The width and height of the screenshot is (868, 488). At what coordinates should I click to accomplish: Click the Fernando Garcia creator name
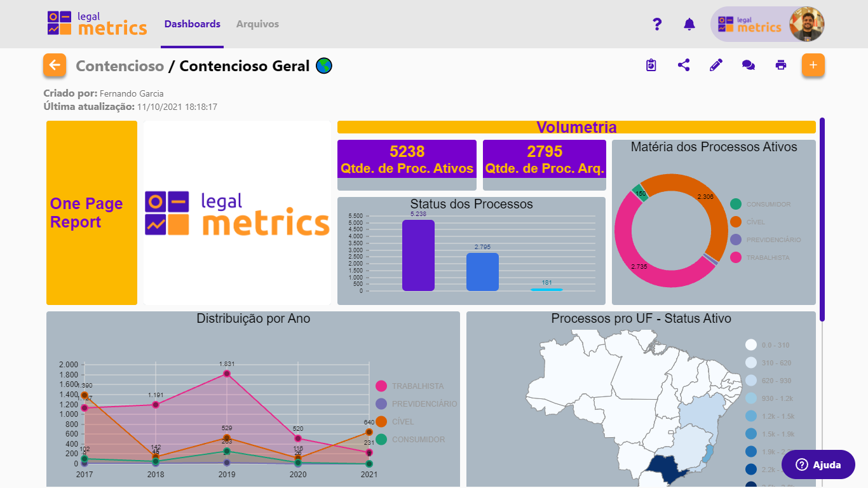[132, 93]
